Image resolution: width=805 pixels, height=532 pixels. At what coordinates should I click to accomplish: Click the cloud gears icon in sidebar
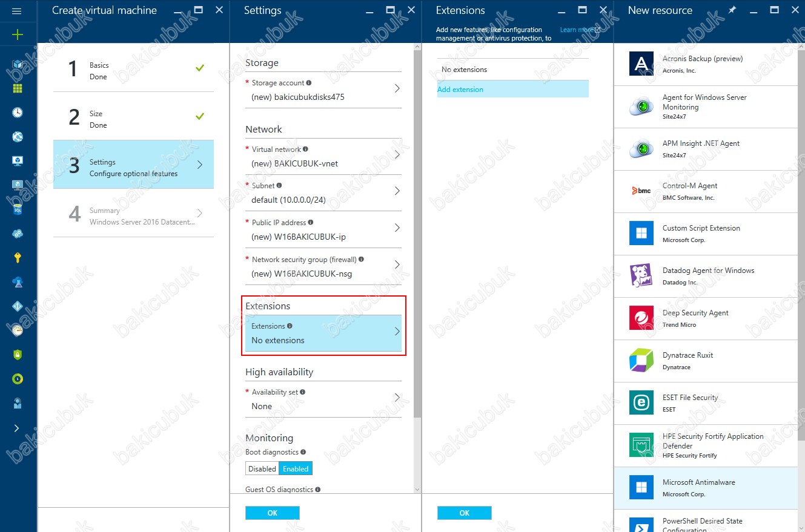(17, 234)
